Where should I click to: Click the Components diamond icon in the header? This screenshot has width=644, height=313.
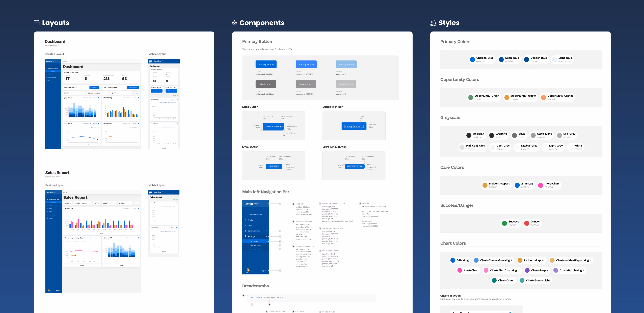[x=234, y=23]
